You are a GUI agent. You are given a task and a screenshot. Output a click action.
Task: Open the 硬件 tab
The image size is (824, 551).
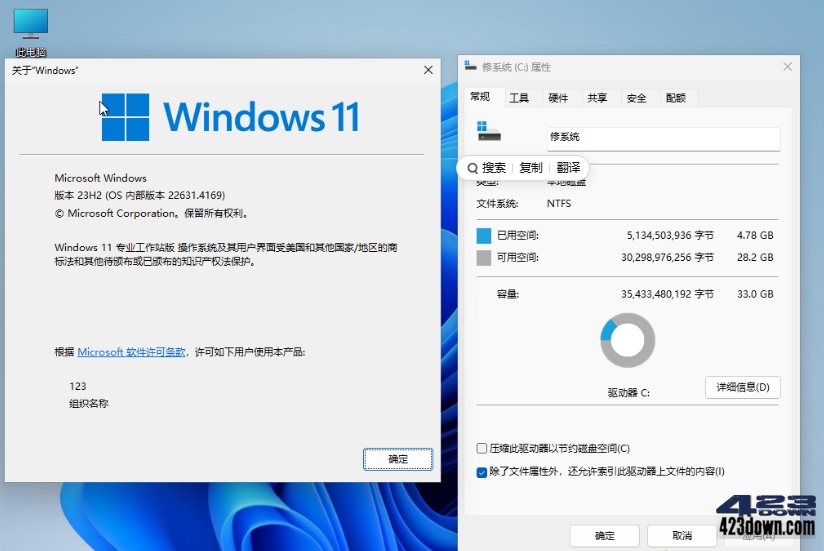pyautogui.click(x=558, y=98)
